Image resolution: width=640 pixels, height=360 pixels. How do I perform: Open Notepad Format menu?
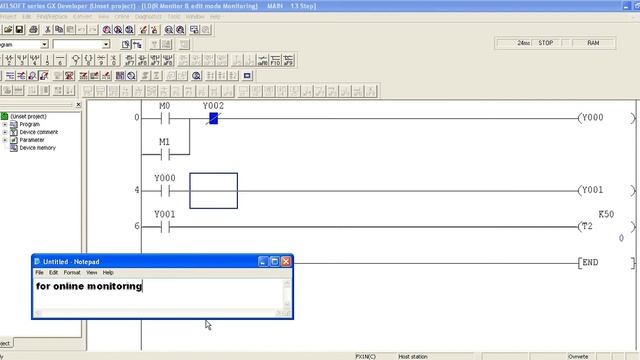click(72, 272)
